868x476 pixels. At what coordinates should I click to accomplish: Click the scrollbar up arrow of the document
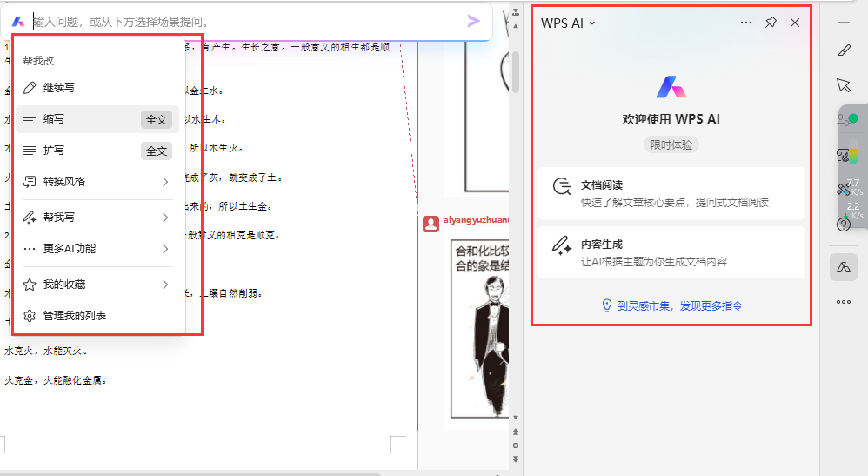516,26
